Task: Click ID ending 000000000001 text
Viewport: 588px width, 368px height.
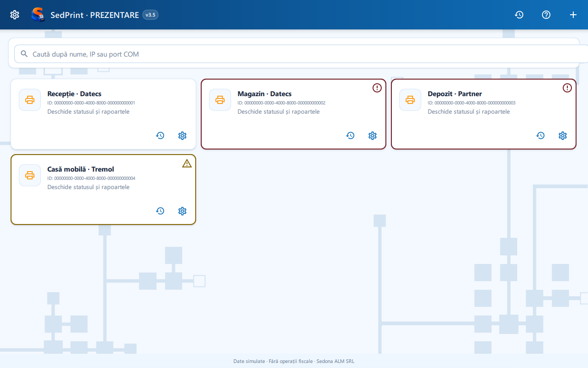Action: tap(91, 103)
